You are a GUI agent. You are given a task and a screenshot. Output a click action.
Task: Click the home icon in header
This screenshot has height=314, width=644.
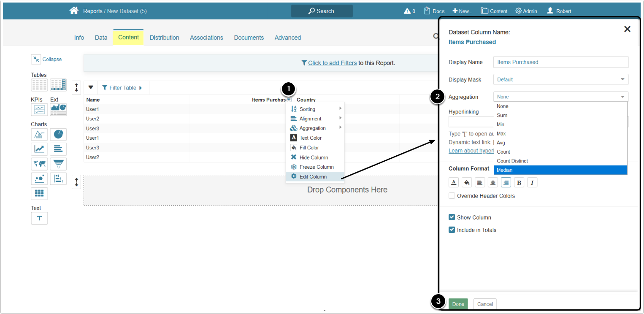[74, 11]
